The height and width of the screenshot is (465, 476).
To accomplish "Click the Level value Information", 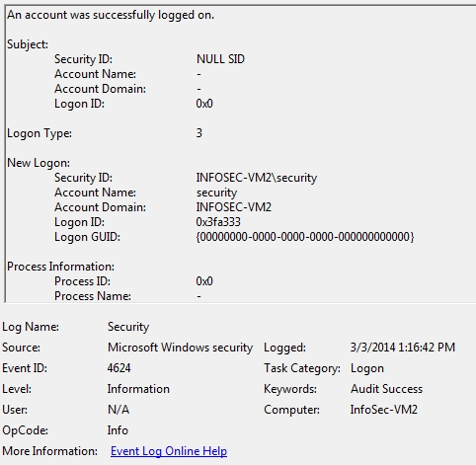I will pos(138,389).
